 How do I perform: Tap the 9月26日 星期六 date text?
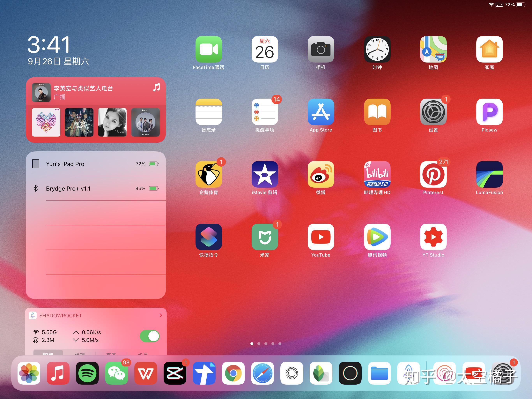tap(58, 61)
